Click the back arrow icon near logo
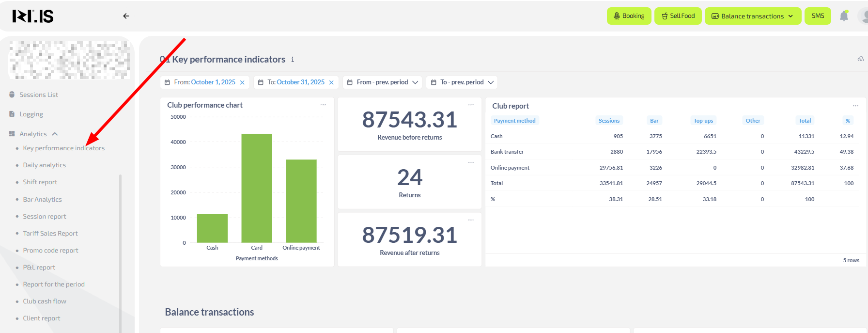 (126, 16)
